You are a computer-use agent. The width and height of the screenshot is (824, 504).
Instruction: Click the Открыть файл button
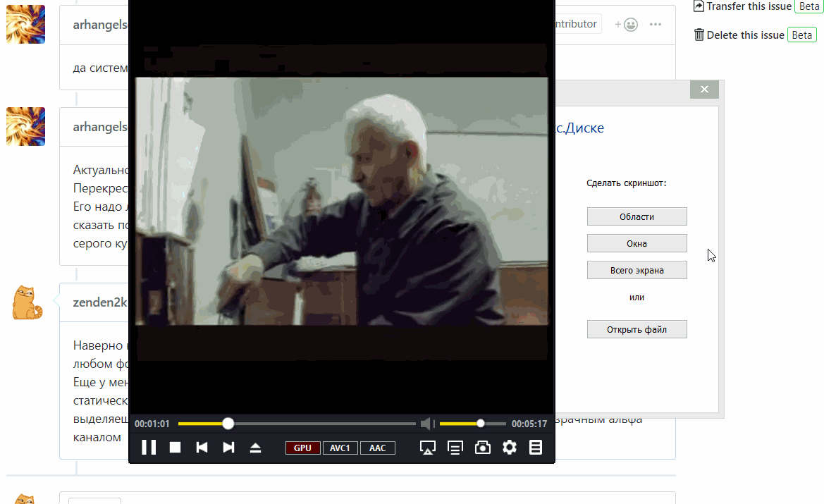[x=637, y=329]
